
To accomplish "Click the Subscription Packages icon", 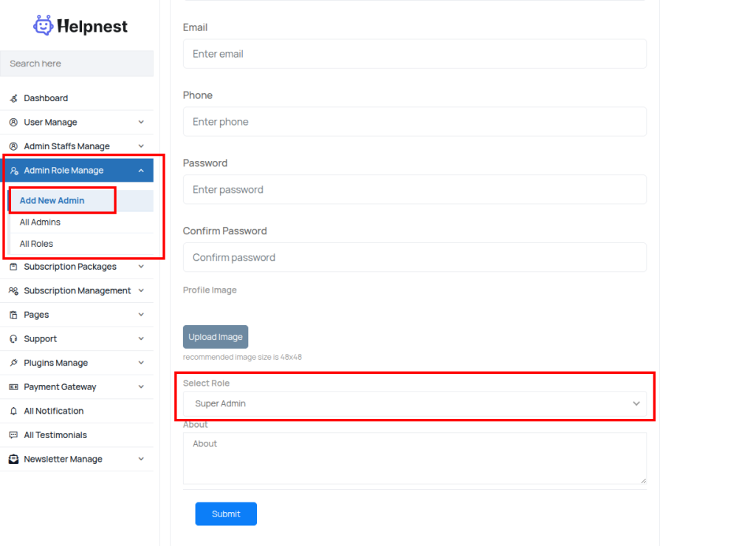I will [x=13, y=267].
